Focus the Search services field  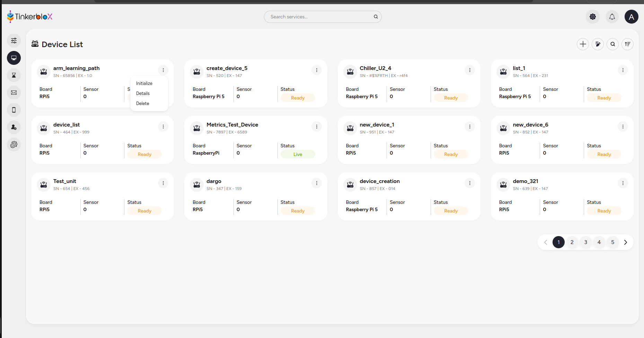coord(323,17)
